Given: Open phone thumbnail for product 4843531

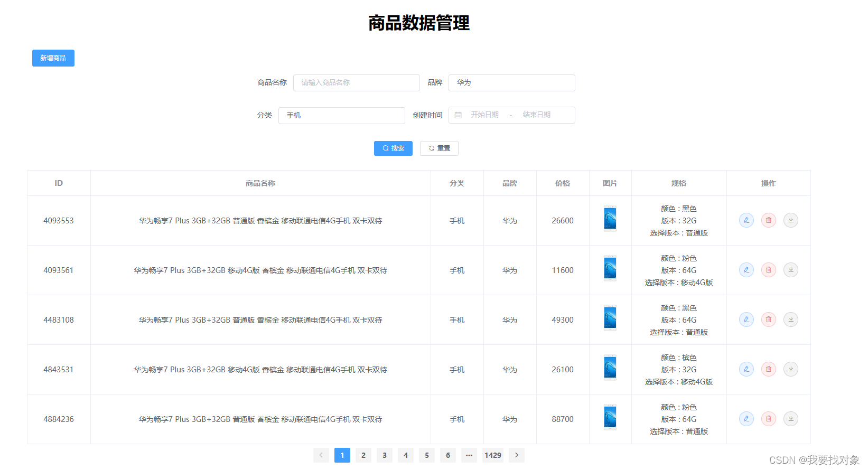Looking at the screenshot, I should point(610,368).
